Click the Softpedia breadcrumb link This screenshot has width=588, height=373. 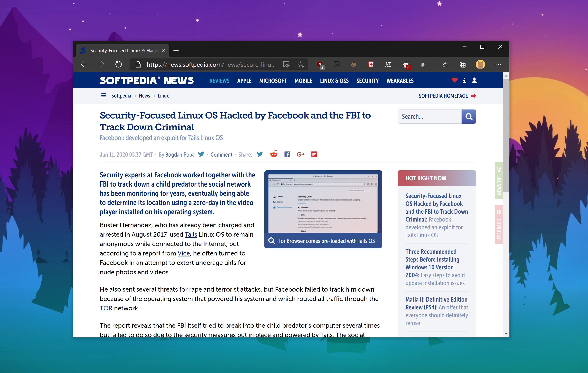coord(121,96)
